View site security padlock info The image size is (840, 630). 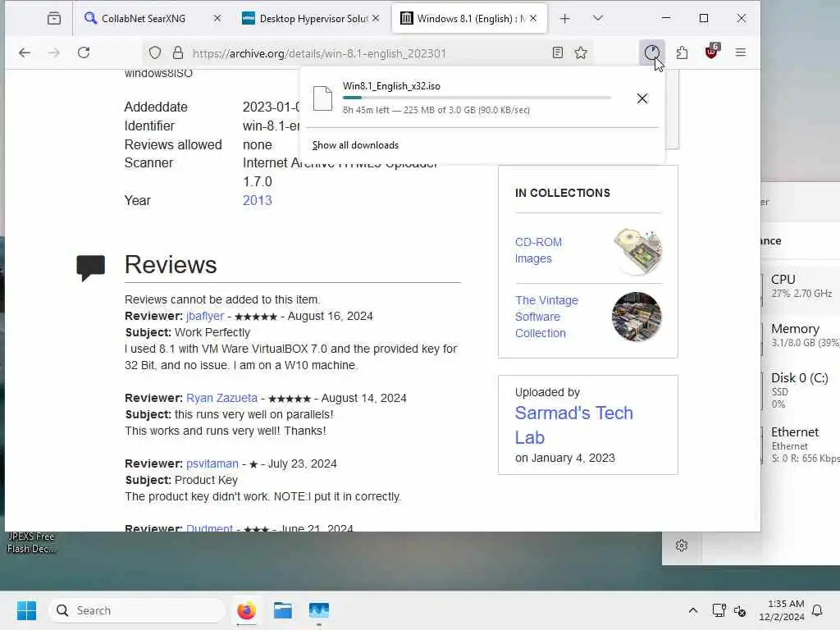[x=178, y=52]
